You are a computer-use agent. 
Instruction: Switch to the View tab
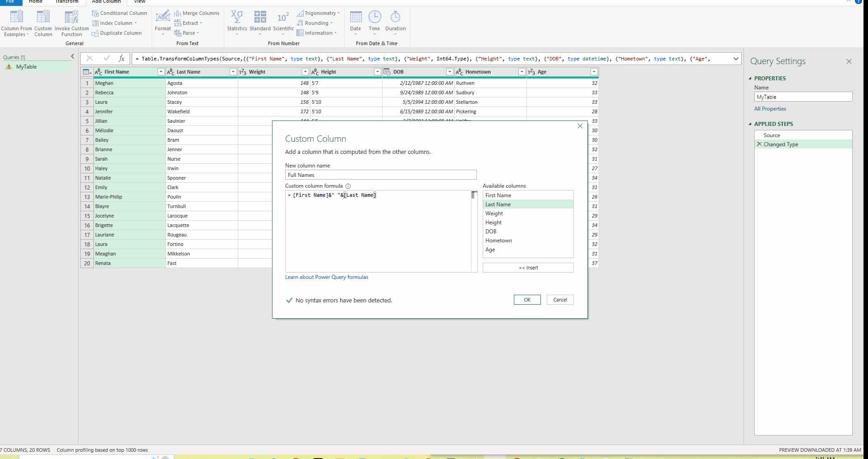pos(140,2)
